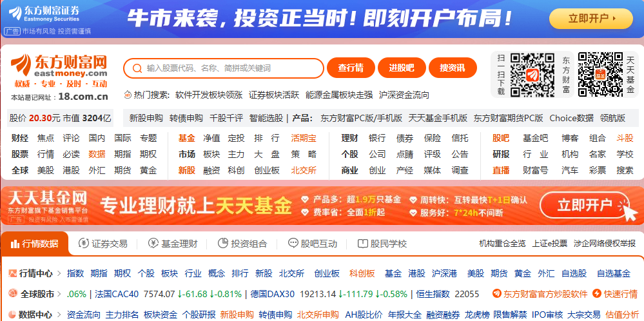Open the 涉企网络侵权举报 link
The height and width of the screenshot is (321, 644).
(605, 244)
